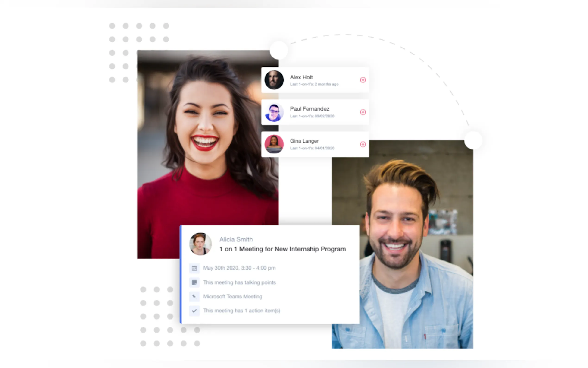
Task: Open Alex Holt's profile avatar
Action: point(274,80)
